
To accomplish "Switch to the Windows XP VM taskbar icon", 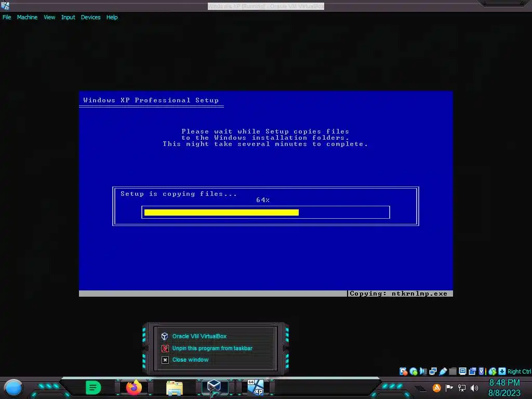I will [256, 388].
